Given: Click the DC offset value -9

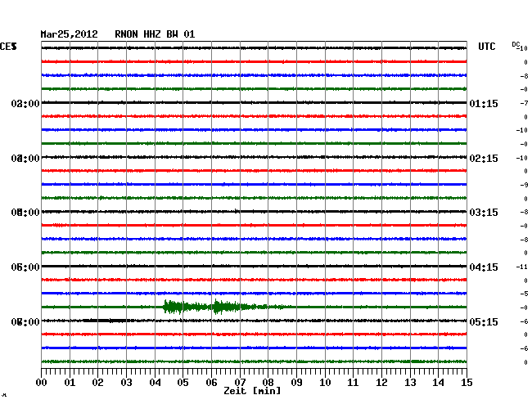Looking at the screenshot, I should pos(524,185).
